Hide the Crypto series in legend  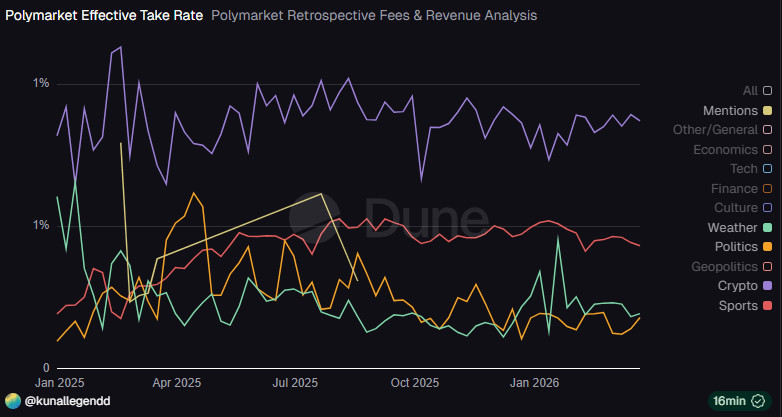(x=745, y=286)
